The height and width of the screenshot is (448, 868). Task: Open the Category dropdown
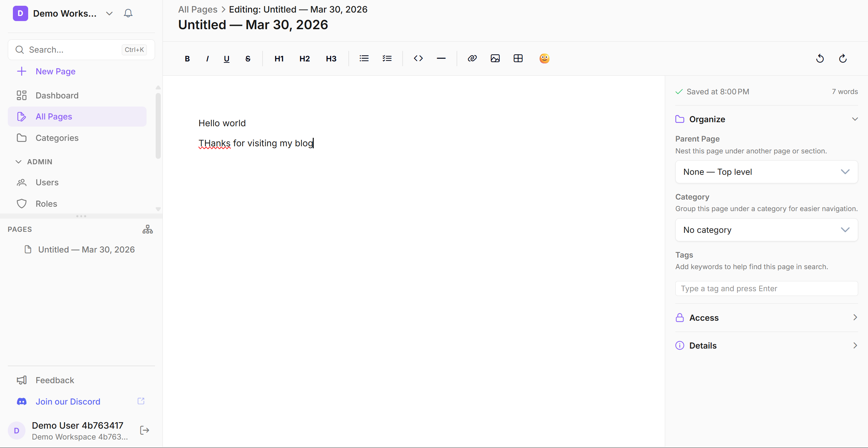tap(766, 230)
